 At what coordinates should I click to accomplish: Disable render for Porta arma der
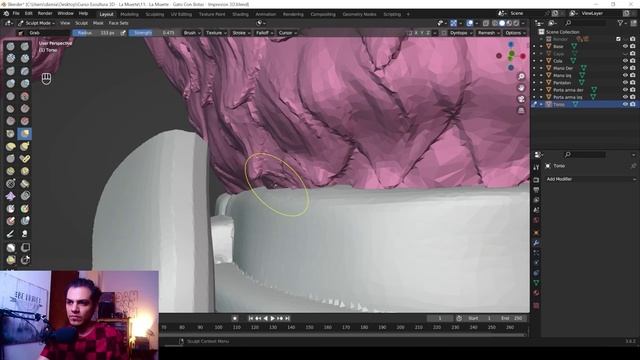click(x=633, y=90)
